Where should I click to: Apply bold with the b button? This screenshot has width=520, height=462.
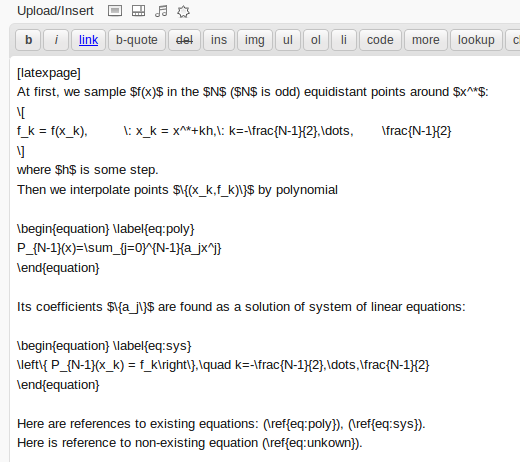28,40
